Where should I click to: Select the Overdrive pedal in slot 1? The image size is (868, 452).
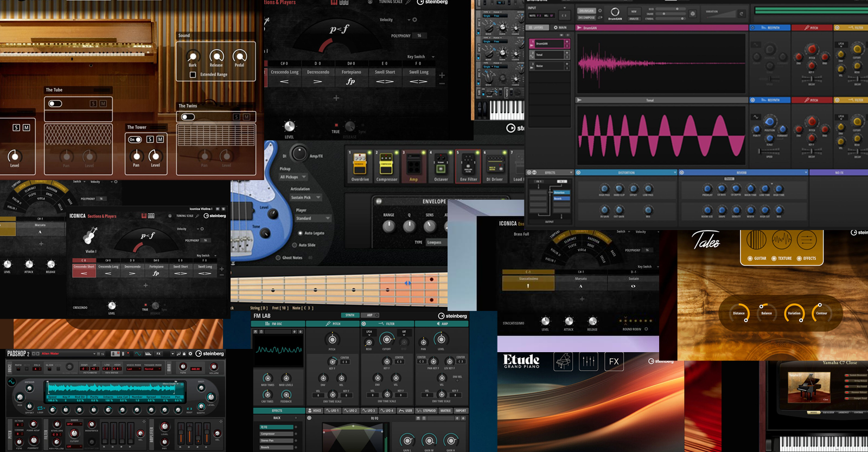coord(360,166)
